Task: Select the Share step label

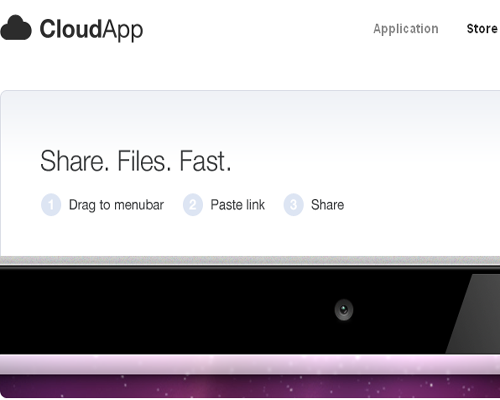Action: pyautogui.click(x=327, y=205)
